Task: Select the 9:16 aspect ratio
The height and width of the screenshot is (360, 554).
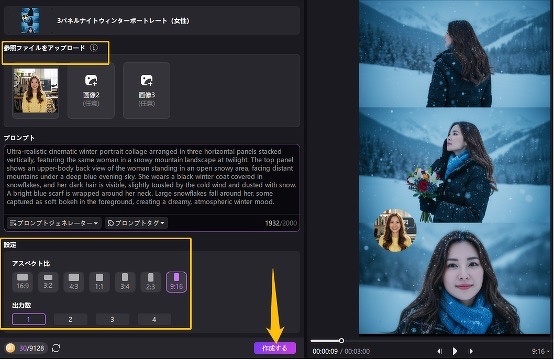Action: (x=176, y=282)
